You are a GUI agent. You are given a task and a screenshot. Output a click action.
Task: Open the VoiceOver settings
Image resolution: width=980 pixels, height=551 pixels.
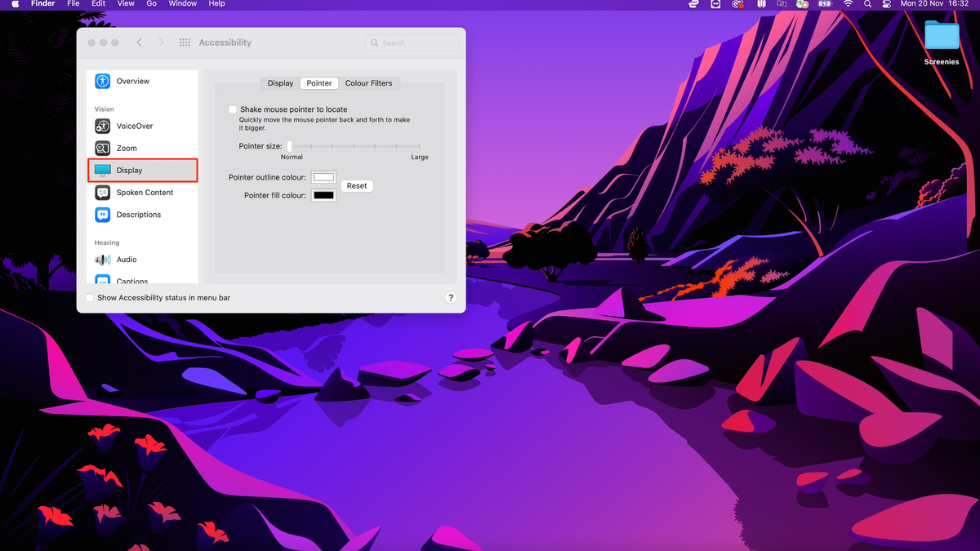pyautogui.click(x=136, y=126)
